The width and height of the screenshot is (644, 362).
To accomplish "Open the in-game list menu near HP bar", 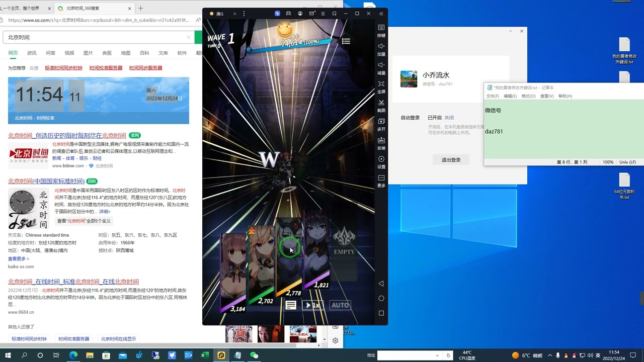I will click(346, 41).
